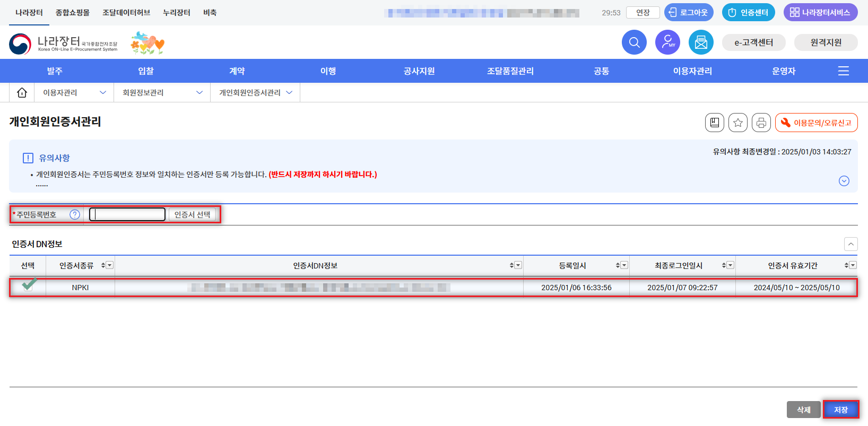Open the 운영자 main menu
Viewport: 868px width, 426px height.
(784, 71)
